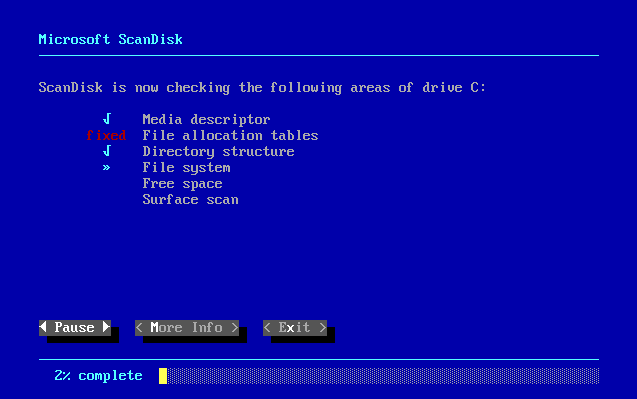The height and width of the screenshot is (399, 637).
Task: Select File system entry
Action: pyautogui.click(x=186, y=168)
